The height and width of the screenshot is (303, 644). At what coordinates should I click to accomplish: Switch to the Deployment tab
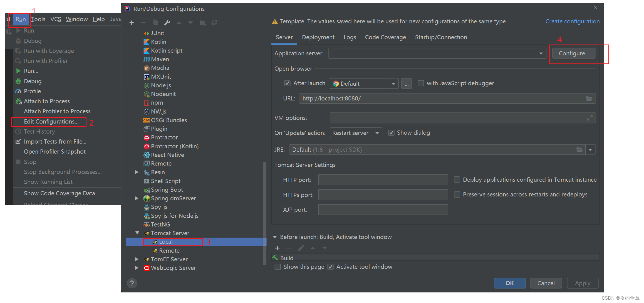pos(318,37)
